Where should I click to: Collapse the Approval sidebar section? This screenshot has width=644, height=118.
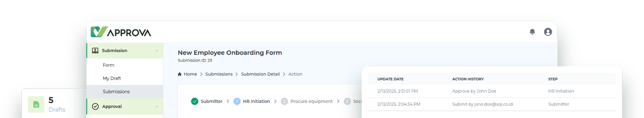(157, 106)
